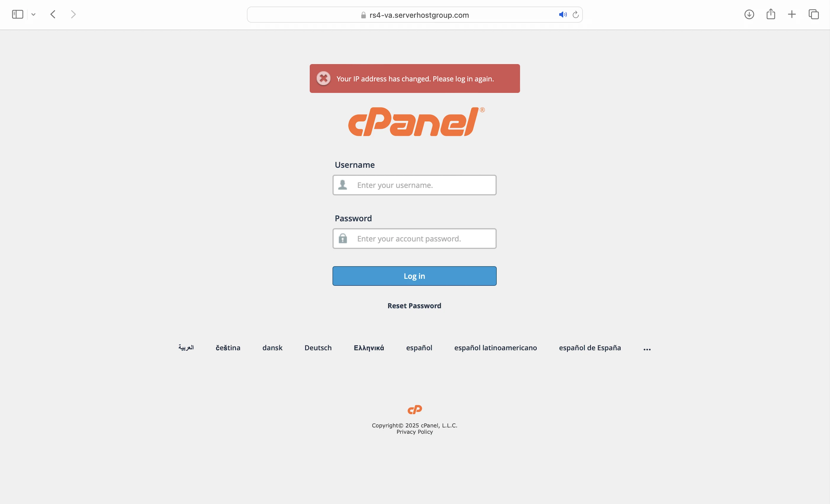The width and height of the screenshot is (830, 504).
Task: Dismiss the red error X icon
Action: pos(323,78)
